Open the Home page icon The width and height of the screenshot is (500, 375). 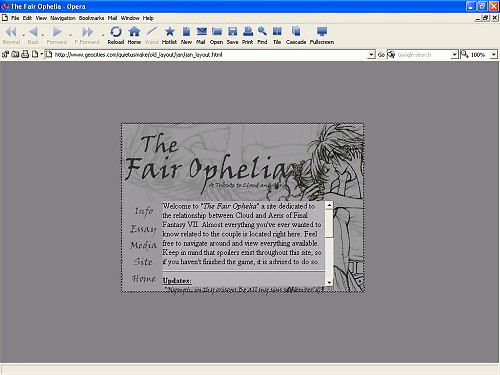pos(134,32)
